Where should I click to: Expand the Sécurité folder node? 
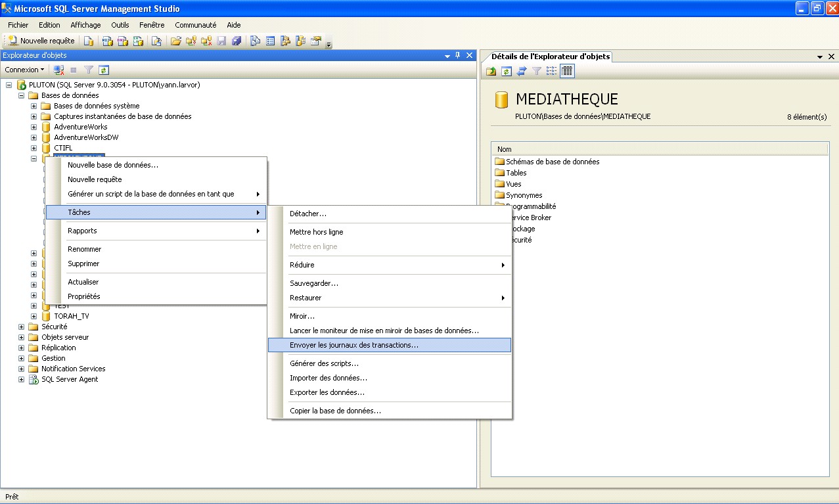22,327
